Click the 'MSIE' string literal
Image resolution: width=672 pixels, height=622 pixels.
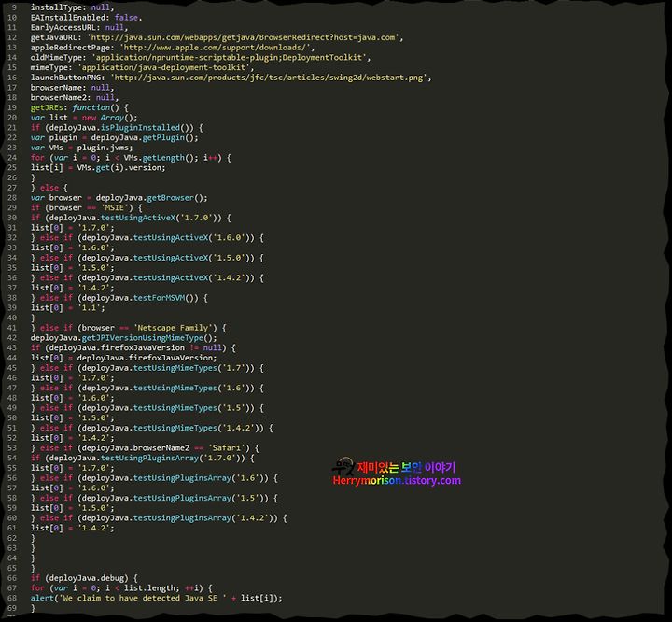point(115,207)
